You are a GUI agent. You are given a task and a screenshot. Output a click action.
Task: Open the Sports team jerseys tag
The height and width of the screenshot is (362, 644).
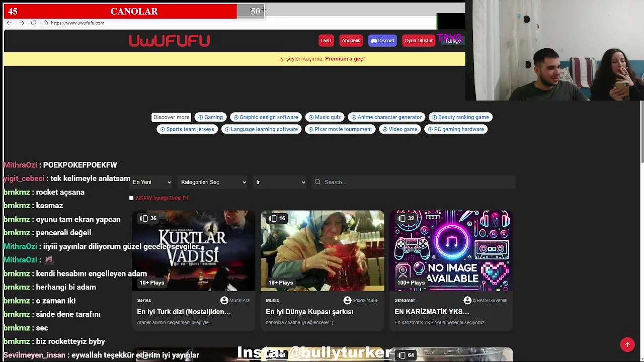click(187, 129)
